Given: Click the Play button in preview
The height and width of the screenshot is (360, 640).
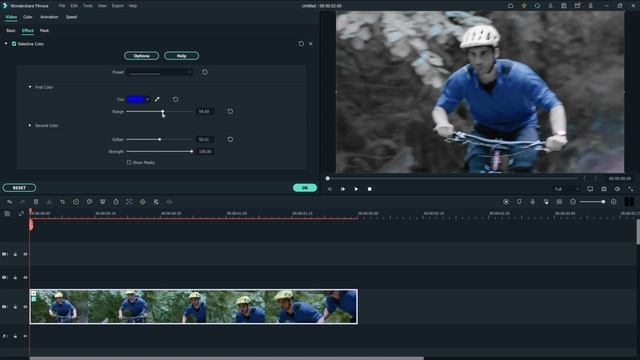Looking at the screenshot, I should (x=356, y=189).
